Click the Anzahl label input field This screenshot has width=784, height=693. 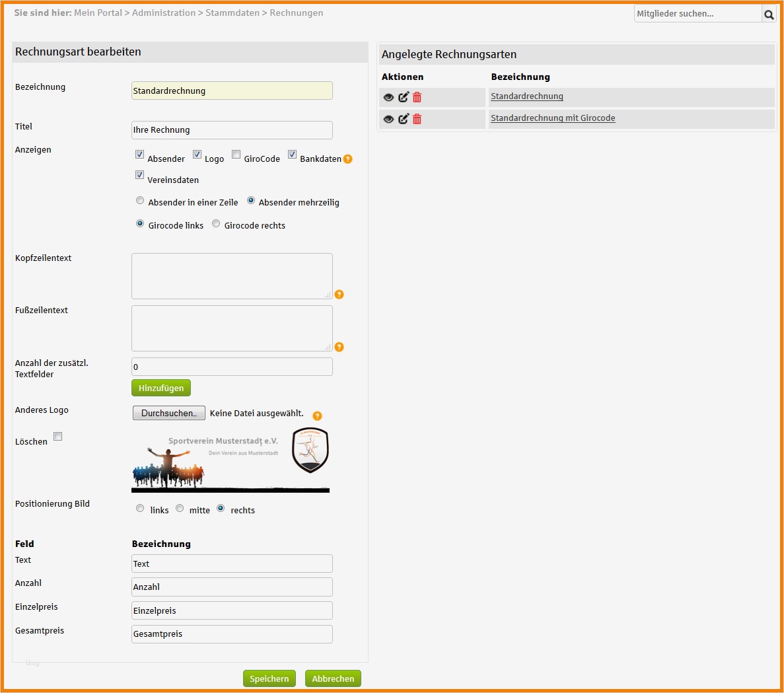(232, 587)
